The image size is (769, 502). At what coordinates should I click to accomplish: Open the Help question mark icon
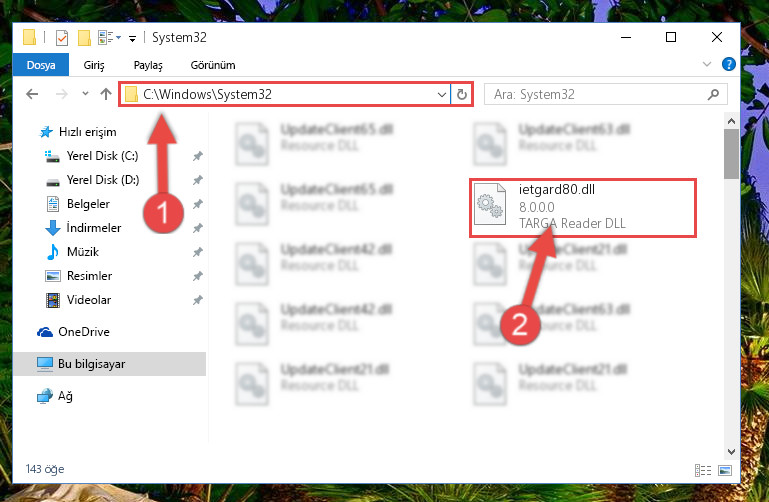(728, 64)
